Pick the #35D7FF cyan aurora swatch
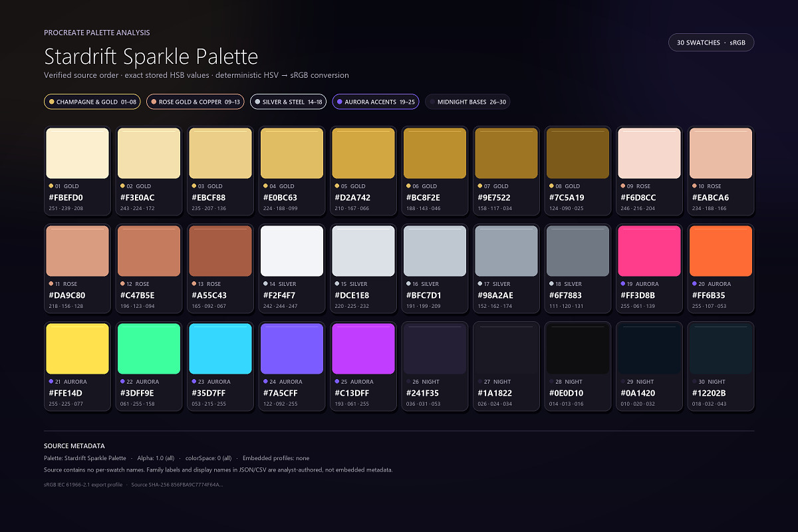This screenshot has height=532, width=798. [220, 348]
